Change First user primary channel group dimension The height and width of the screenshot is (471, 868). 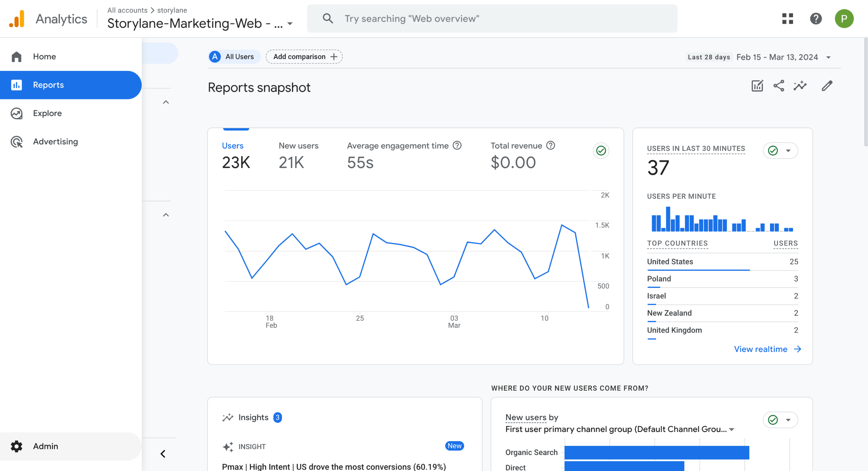(x=619, y=429)
